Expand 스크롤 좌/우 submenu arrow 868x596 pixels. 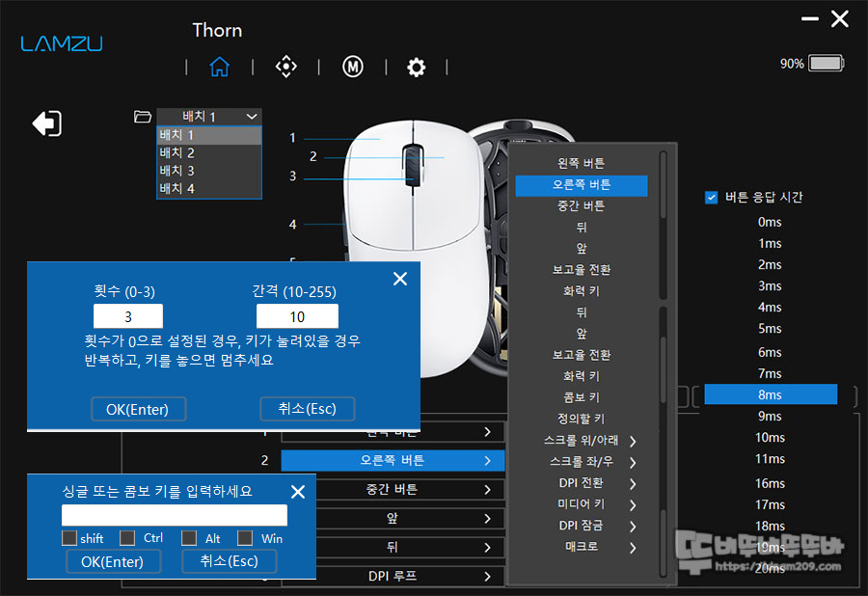pyautogui.click(x=633, y=462)
